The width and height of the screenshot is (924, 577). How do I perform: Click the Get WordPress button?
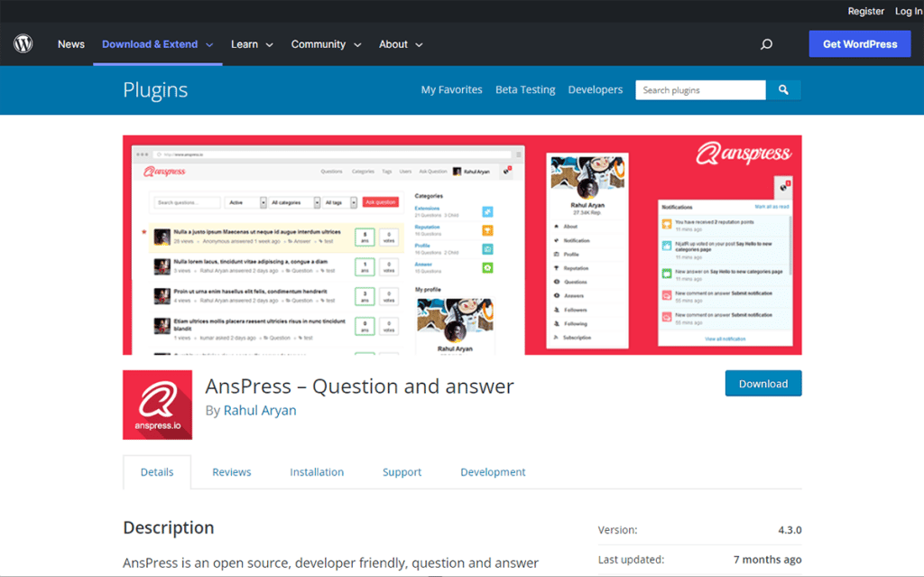tap(860, 44)
